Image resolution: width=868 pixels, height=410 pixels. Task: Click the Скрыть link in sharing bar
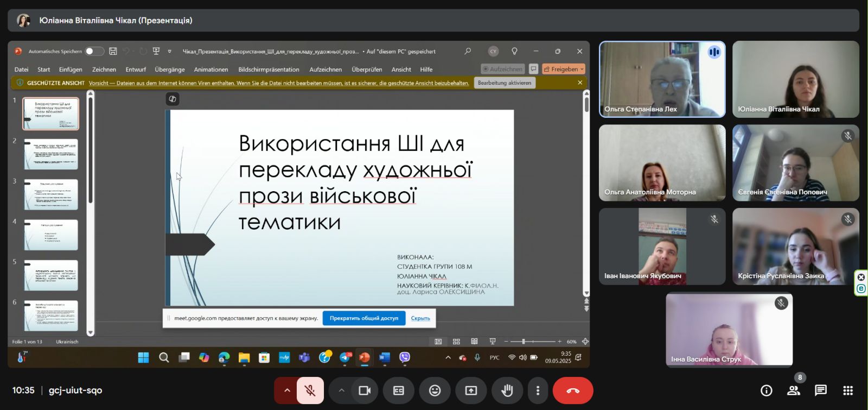point(420,318)
